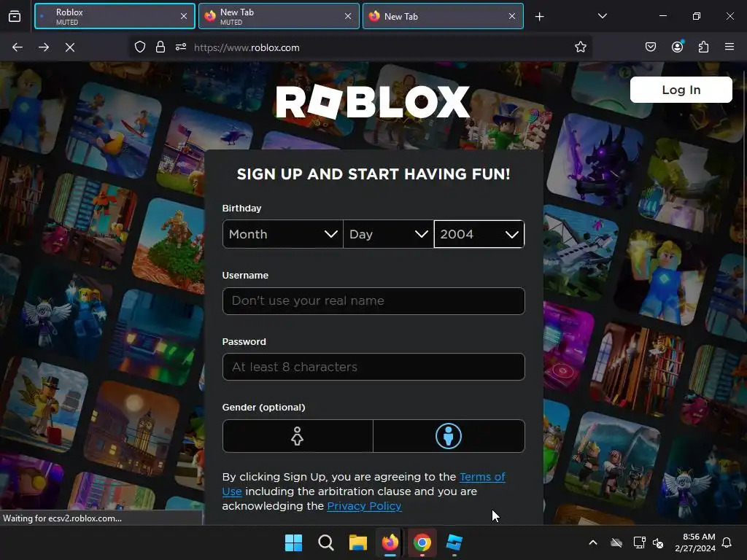
Task: Open Firefox account icon
Action: click(x=678, y=47)
